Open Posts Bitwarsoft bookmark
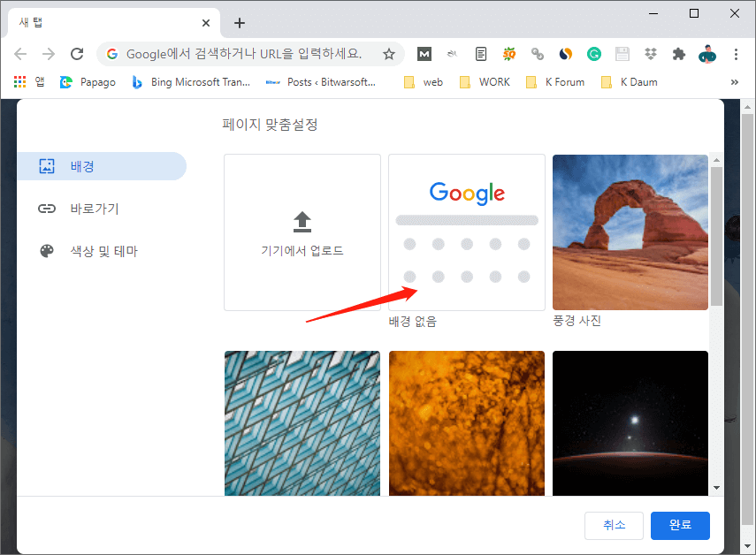The height and width of the screenshot is (555, 756). [321, 82]
